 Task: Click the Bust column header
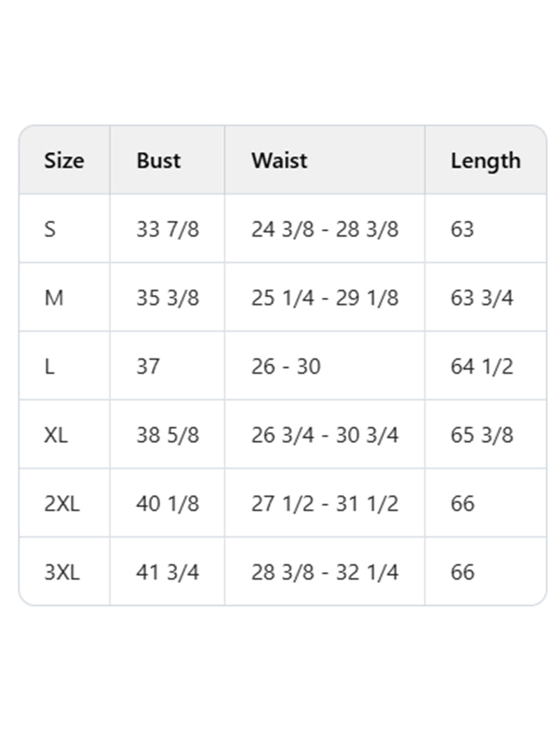point(158,160)
